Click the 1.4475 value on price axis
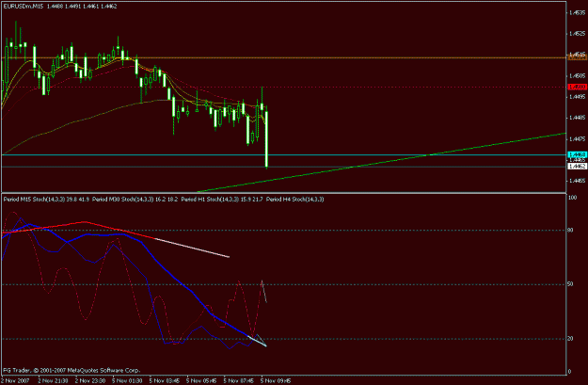The image size is (588, 385). [x=577, y=139]
